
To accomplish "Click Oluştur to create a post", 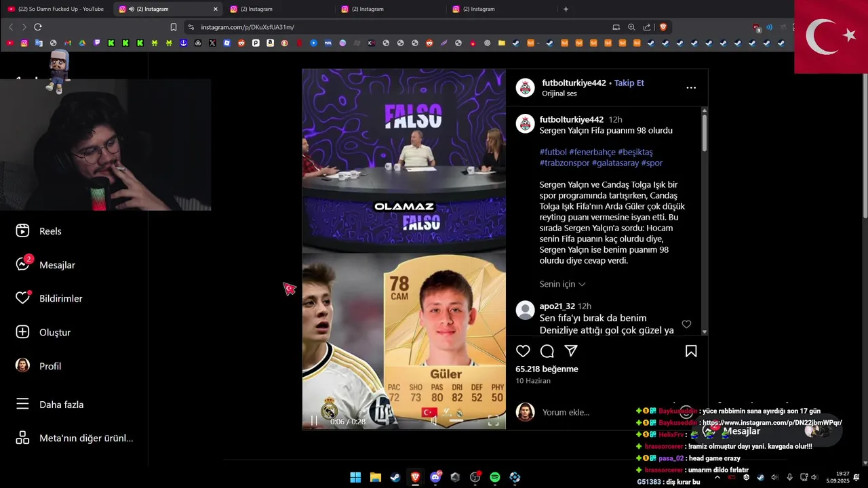I will pos(43,332).
